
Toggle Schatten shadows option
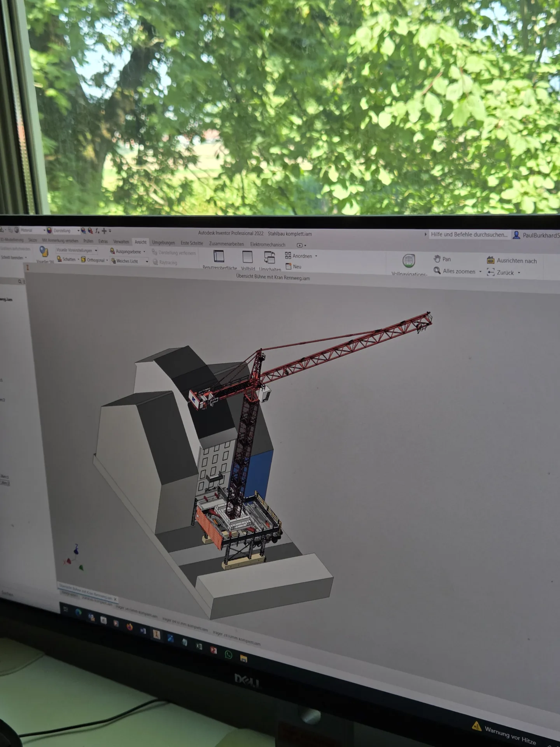click(66, 259)
